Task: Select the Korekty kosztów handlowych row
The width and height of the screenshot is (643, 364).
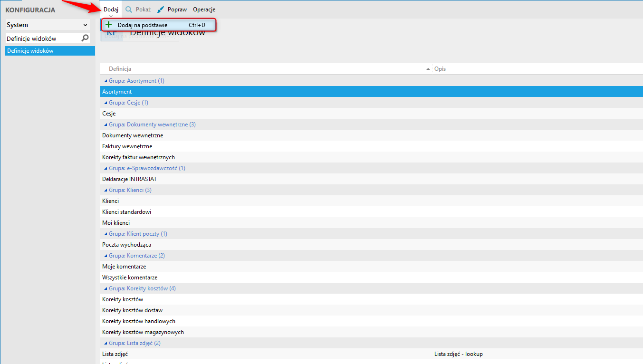Action: click(x=372, y=321)
